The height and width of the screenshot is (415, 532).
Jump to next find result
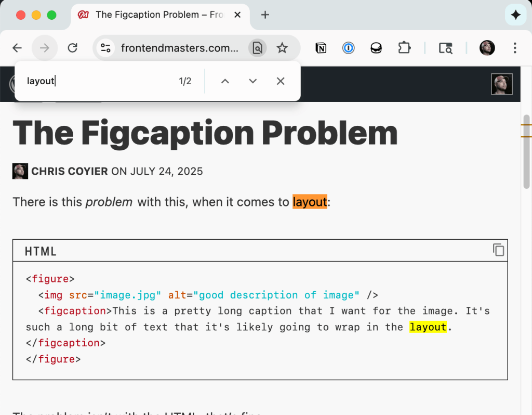coord(253,81)
